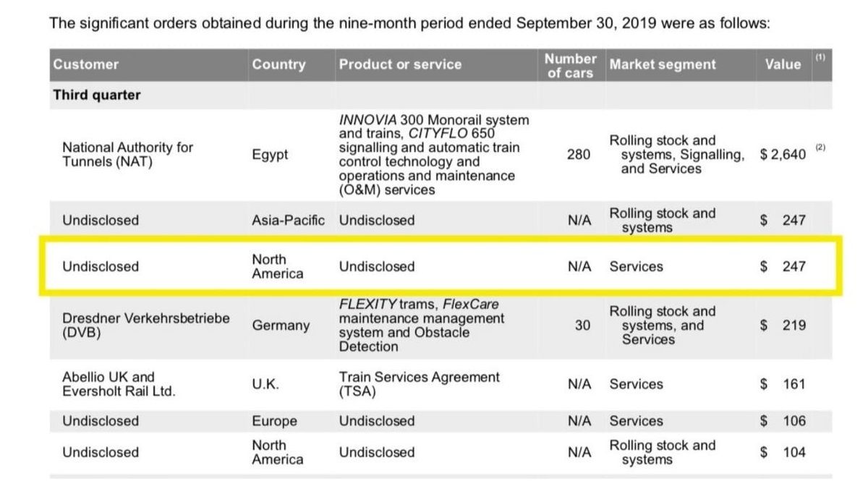Click the Value column header

pyautogui.click(x=783, y=64)
